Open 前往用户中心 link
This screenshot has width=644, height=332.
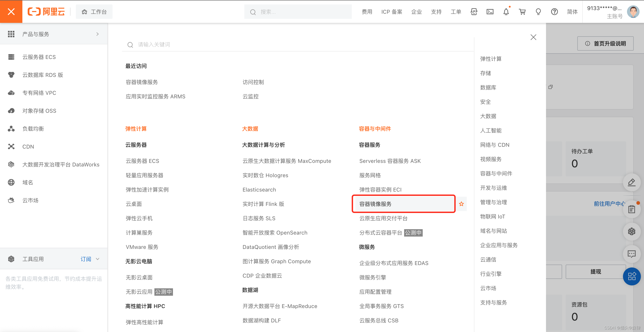(609, 204)
